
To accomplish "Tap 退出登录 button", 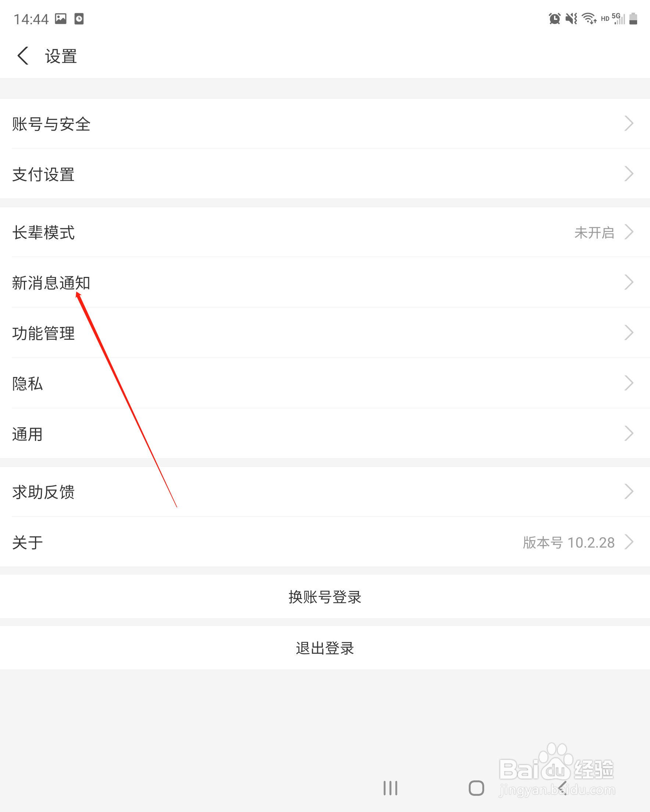I will (325, 648).
